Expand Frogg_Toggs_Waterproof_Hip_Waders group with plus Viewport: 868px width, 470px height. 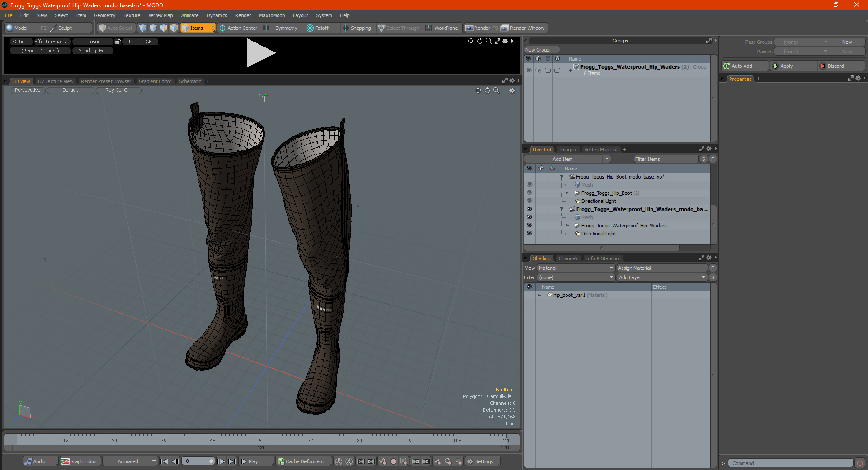click(571, 70)
